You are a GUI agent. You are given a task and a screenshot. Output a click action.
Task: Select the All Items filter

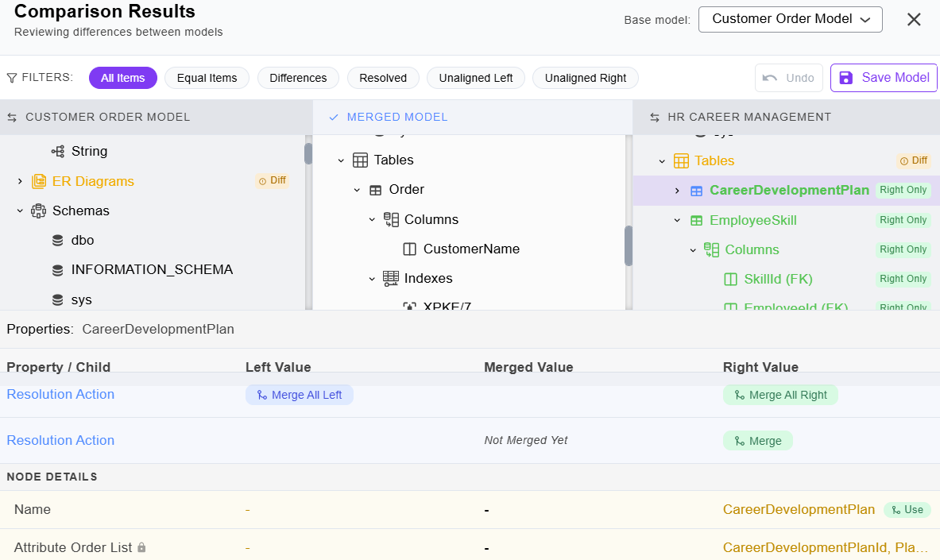123,78
